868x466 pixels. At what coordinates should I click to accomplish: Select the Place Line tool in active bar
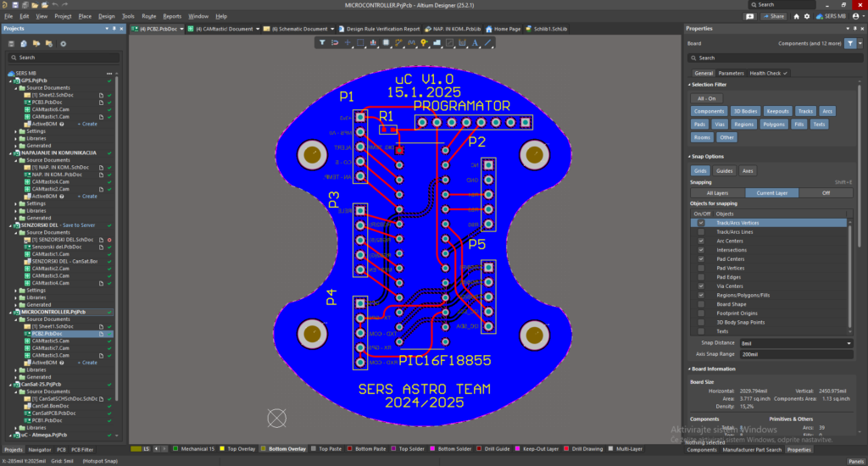(487, 42)
